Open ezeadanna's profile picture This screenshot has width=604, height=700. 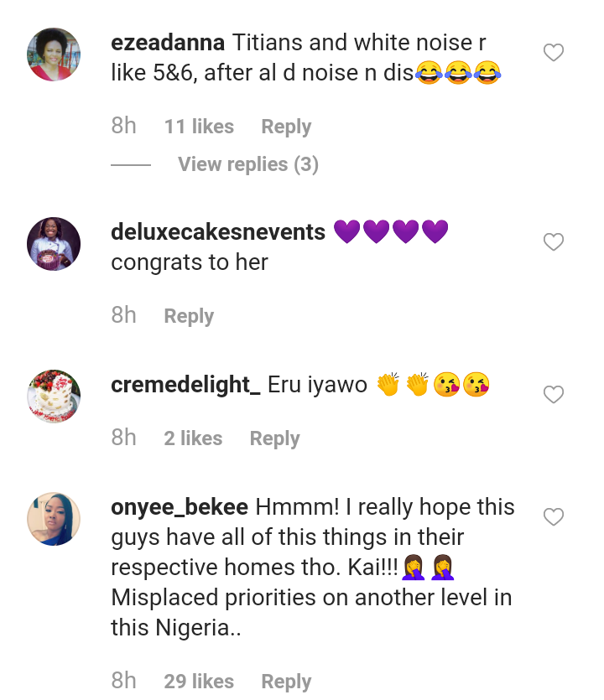[x=54, y=54]
